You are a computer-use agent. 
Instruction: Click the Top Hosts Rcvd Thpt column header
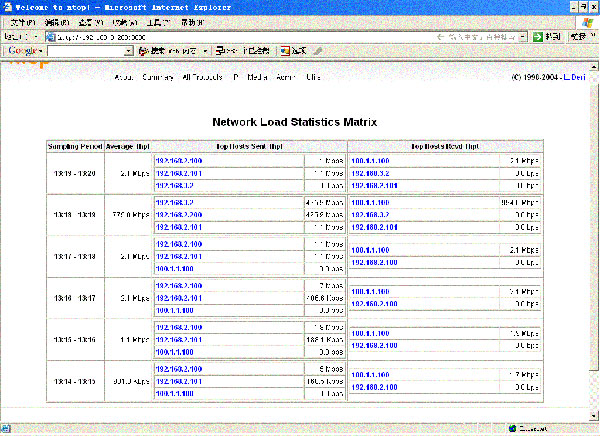445,147
